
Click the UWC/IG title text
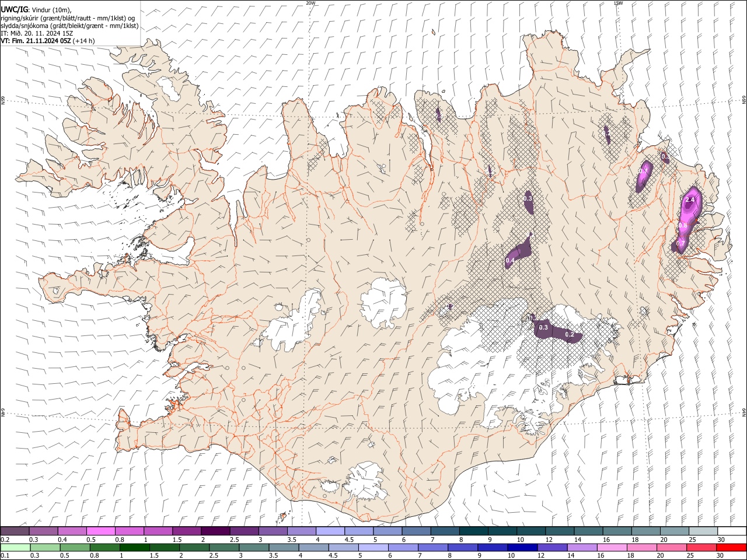15,9
